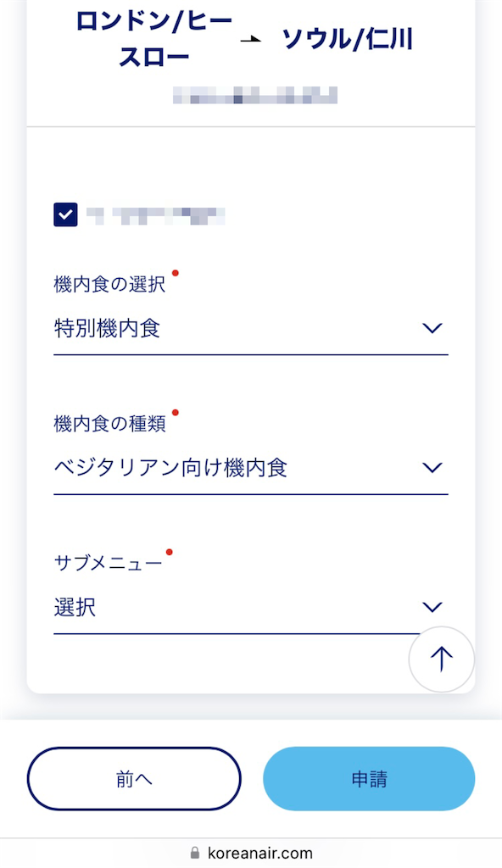Uncheck the passenger checkbox

click(x=65, y=214)
